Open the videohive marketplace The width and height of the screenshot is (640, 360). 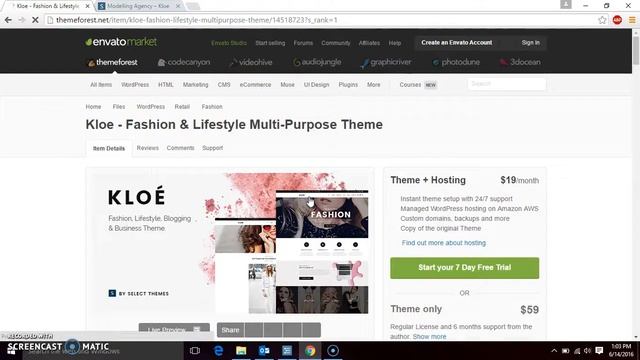[251, 62]
